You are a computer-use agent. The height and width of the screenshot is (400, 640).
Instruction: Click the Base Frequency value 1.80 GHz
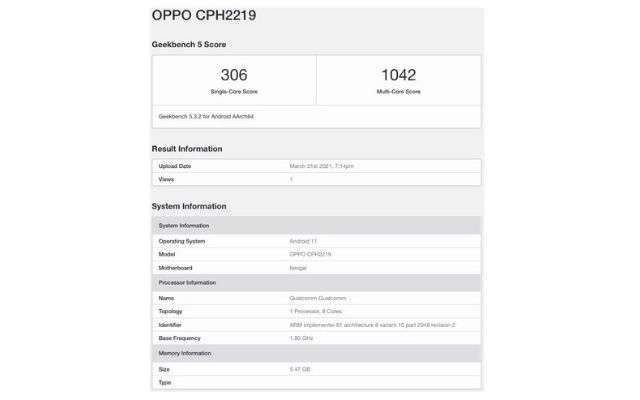[301, 338]
